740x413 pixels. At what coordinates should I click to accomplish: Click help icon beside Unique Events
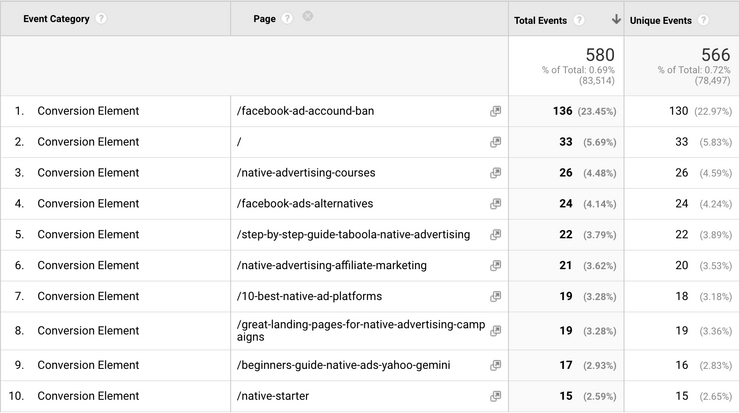click(x=704, y=20)
